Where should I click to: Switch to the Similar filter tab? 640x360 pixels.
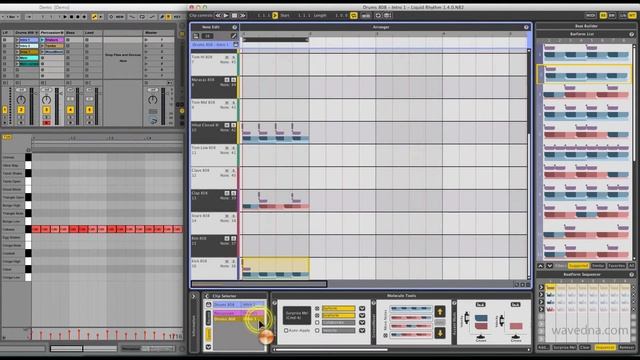[x=598, y=266]
